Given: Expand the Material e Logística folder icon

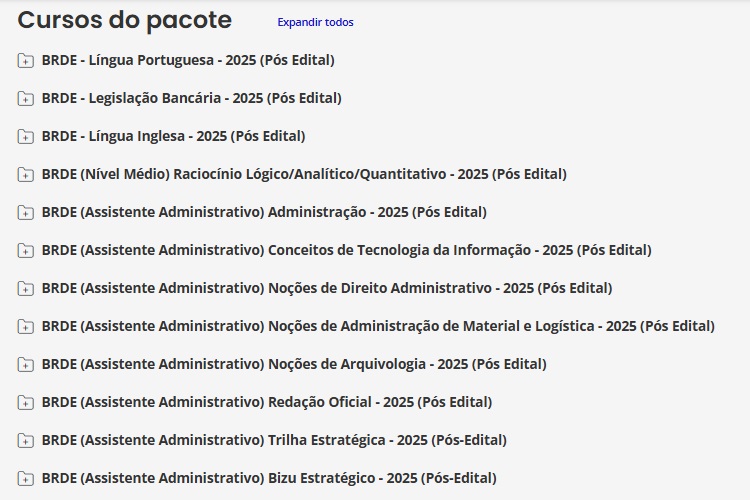Looking at the screenshot, I should point(25,326).
